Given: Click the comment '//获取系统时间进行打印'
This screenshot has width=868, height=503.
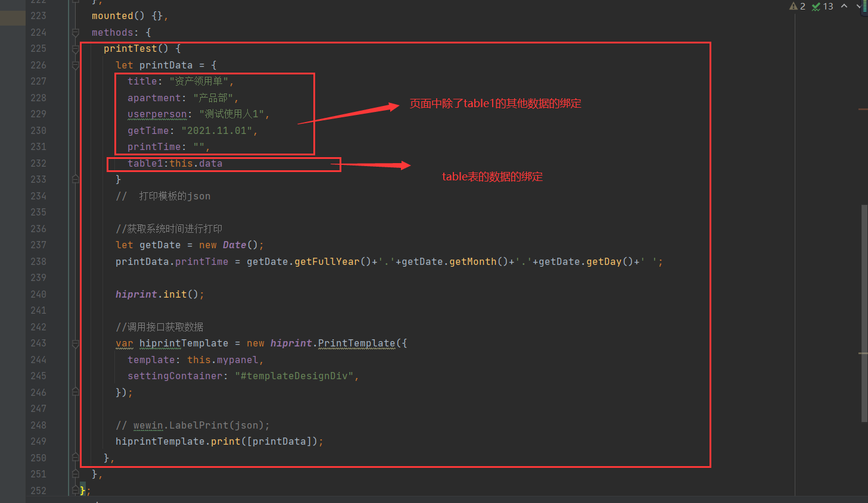Looking at the screenshot, I should [169, 229].
